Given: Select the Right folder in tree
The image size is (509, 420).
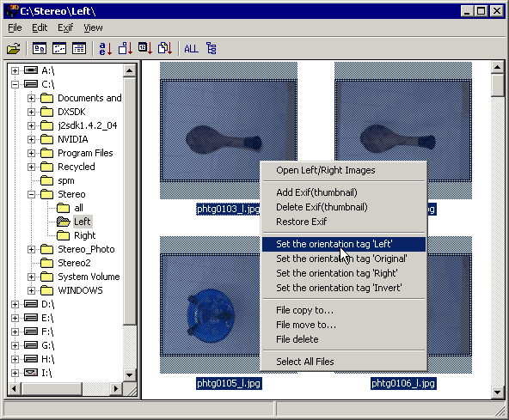Looking at the screenshot, I should (x=85, y=235).
